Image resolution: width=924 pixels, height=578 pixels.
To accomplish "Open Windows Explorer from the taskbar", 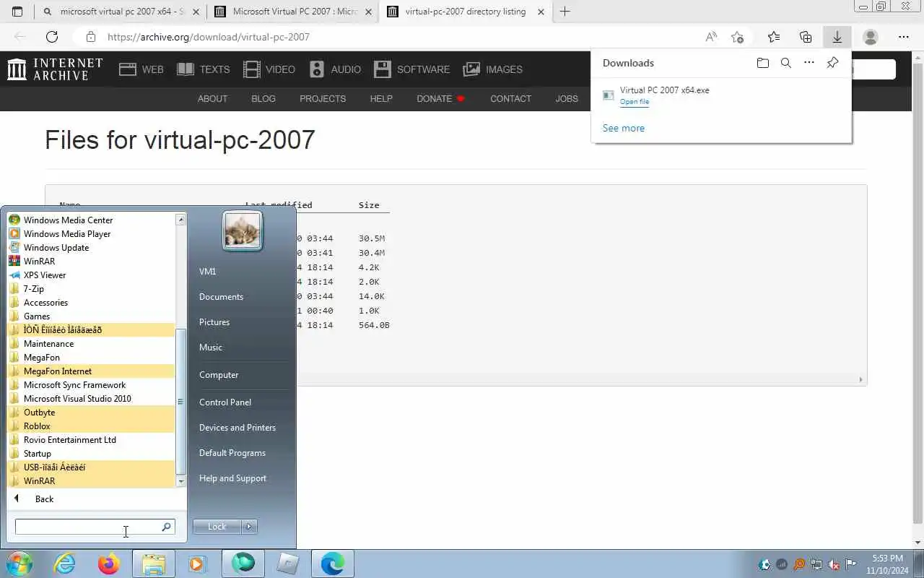I will [154, 564].
